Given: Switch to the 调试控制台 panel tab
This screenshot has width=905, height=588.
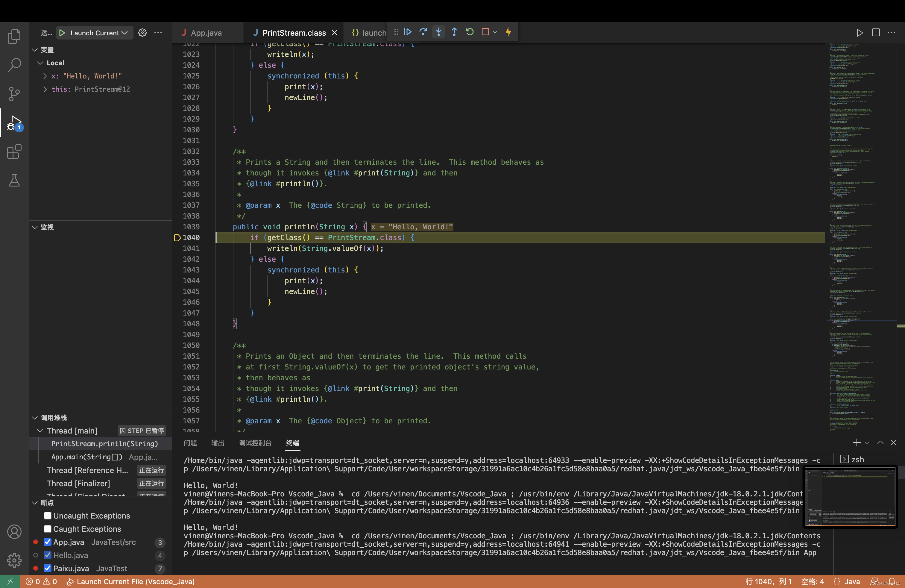Looking at the screenshot, I should (255, 443).
